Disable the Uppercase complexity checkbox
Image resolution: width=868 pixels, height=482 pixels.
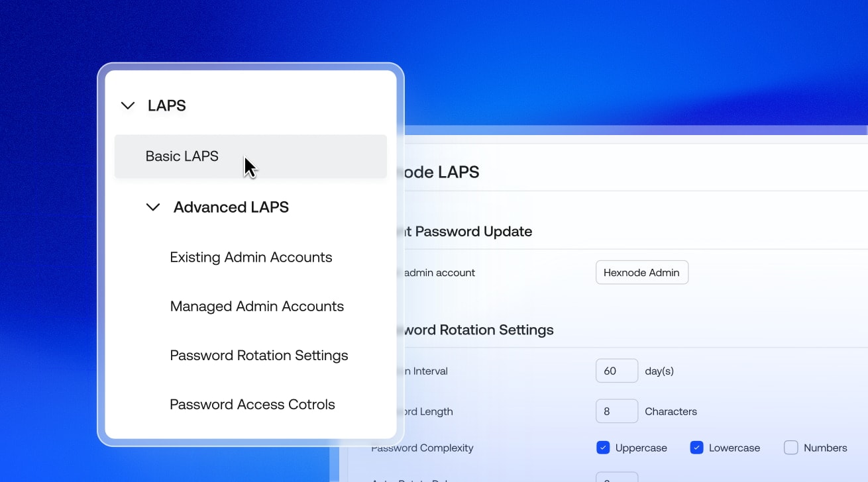click(603, 448)
